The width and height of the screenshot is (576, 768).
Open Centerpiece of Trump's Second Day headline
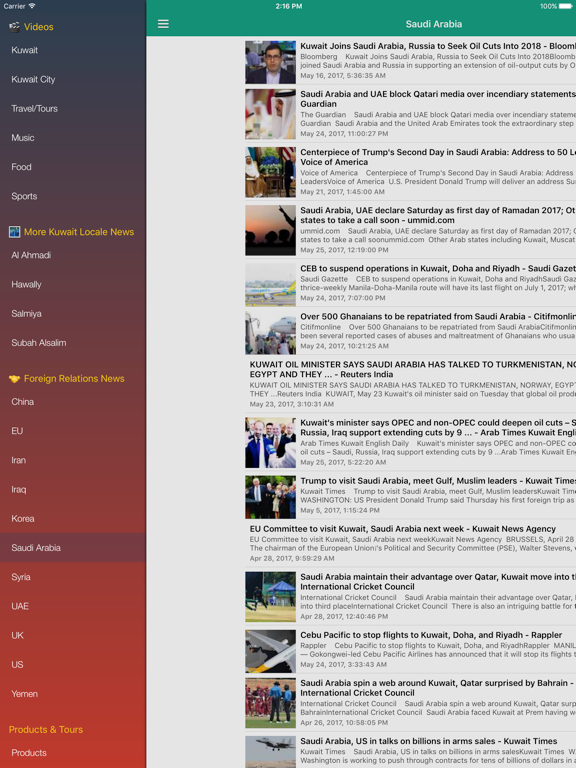438,157
